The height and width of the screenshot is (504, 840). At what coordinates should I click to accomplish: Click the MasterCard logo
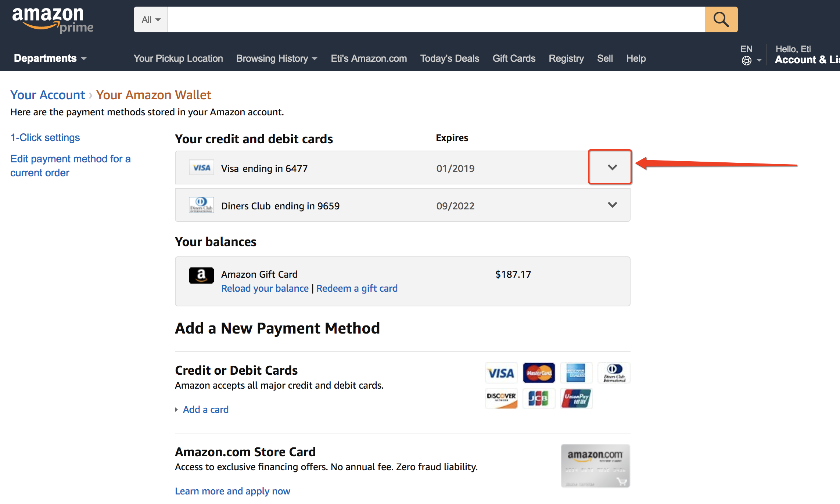tap(539, 373)
